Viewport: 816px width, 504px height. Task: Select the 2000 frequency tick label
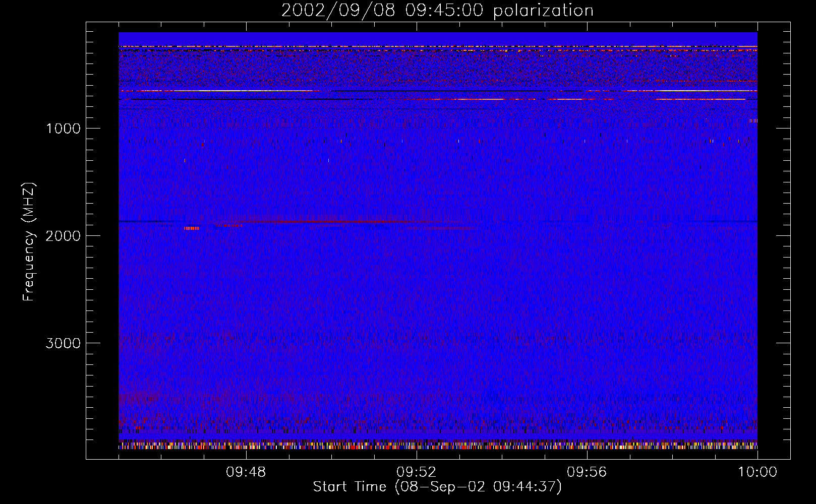[x=63, y=236]
